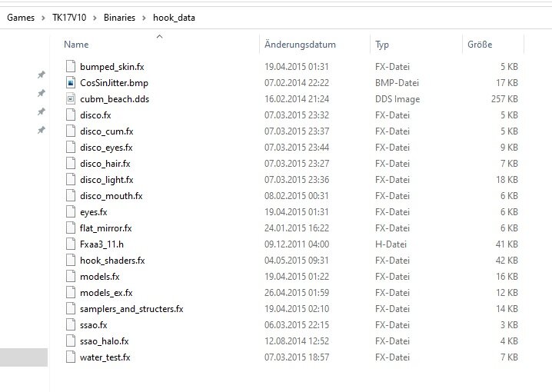Select file name cubm_beach.dds
The width and height of the screenshot is (552, 392).
pos(115,99)
